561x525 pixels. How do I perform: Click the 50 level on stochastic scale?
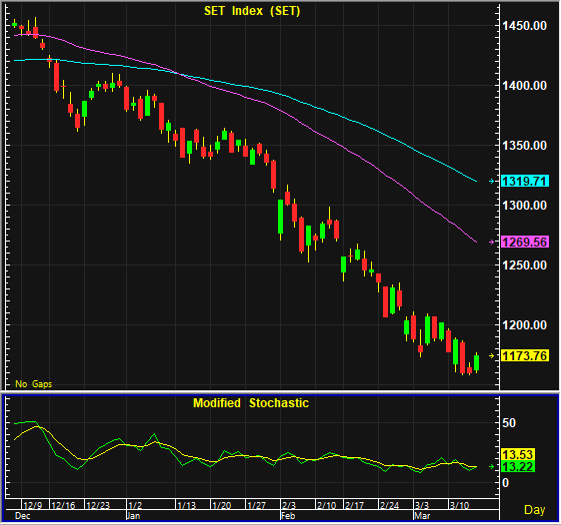tap(509, 423)
